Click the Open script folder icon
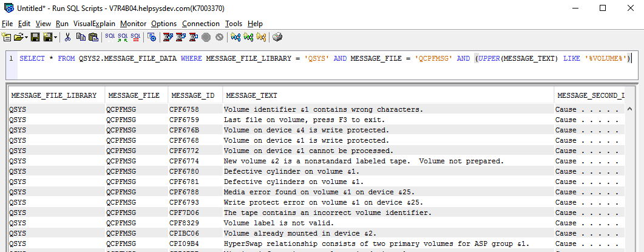 click(19, 37)
